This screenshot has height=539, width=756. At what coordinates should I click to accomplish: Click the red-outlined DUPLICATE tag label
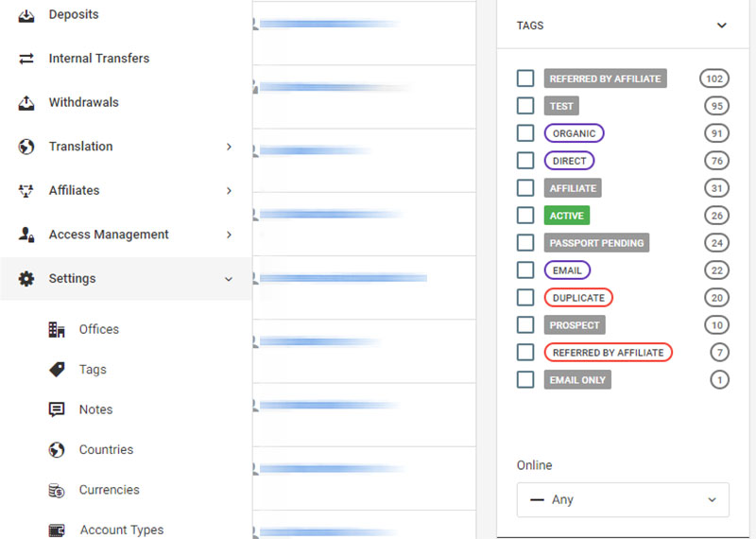[x=578, y=298]
